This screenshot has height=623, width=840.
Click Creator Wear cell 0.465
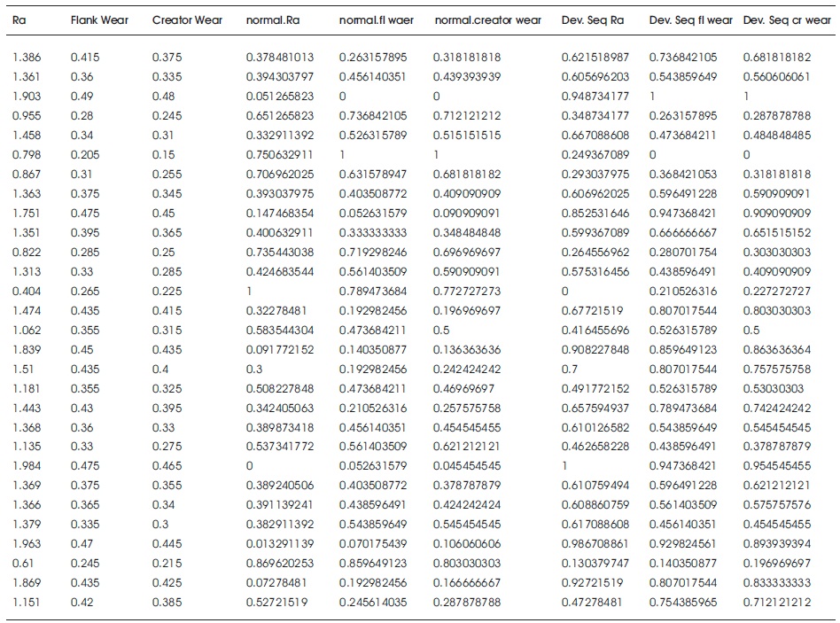(167, 466)
